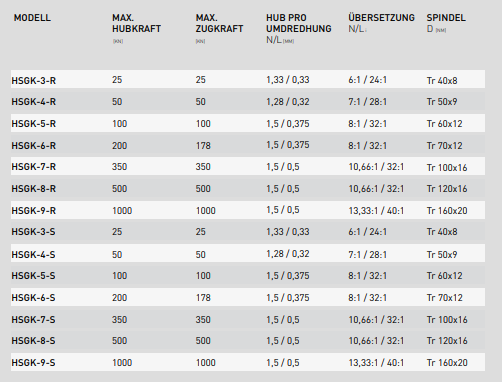The image size is (502, 382).
Task: Click the ÜBERSETZUNG column header
Action: click(381, 18)
